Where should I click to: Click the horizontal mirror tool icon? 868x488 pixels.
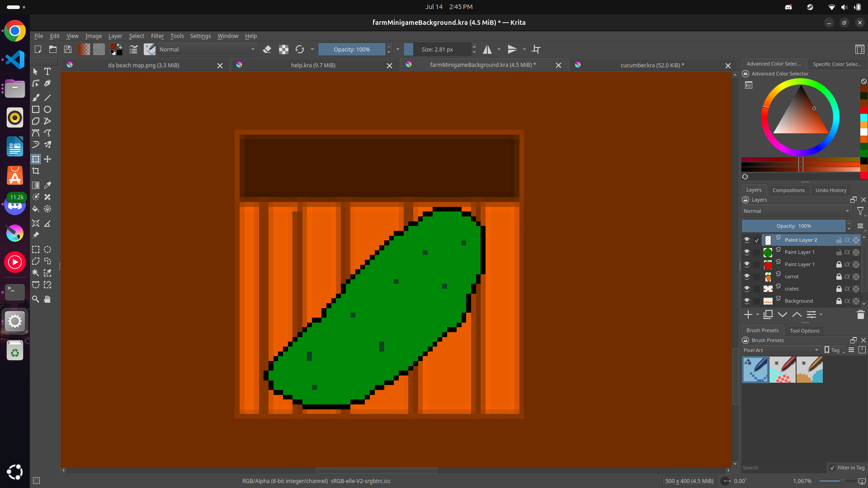point(487,49)
